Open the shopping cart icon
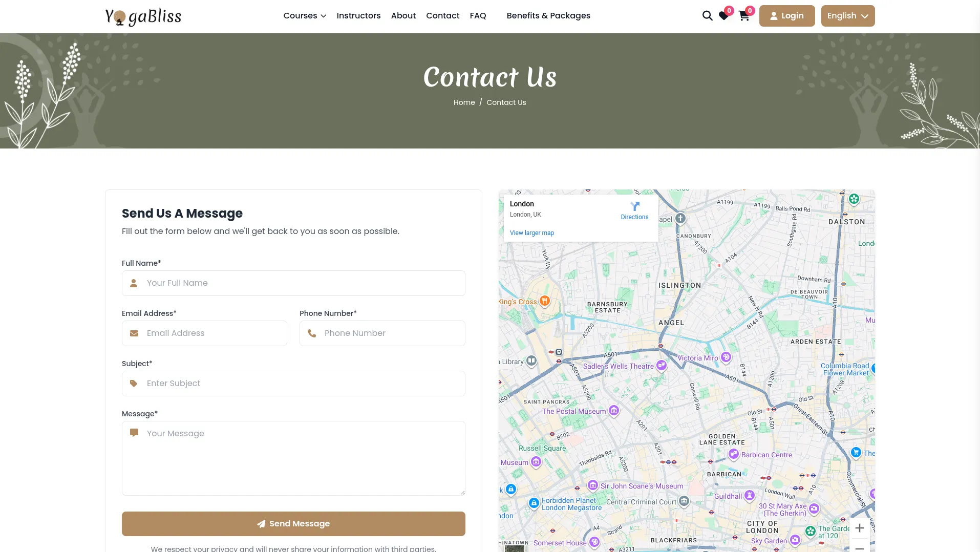Image resolution: width=980 pixels, height=552 pixels. tap(744, 16)
